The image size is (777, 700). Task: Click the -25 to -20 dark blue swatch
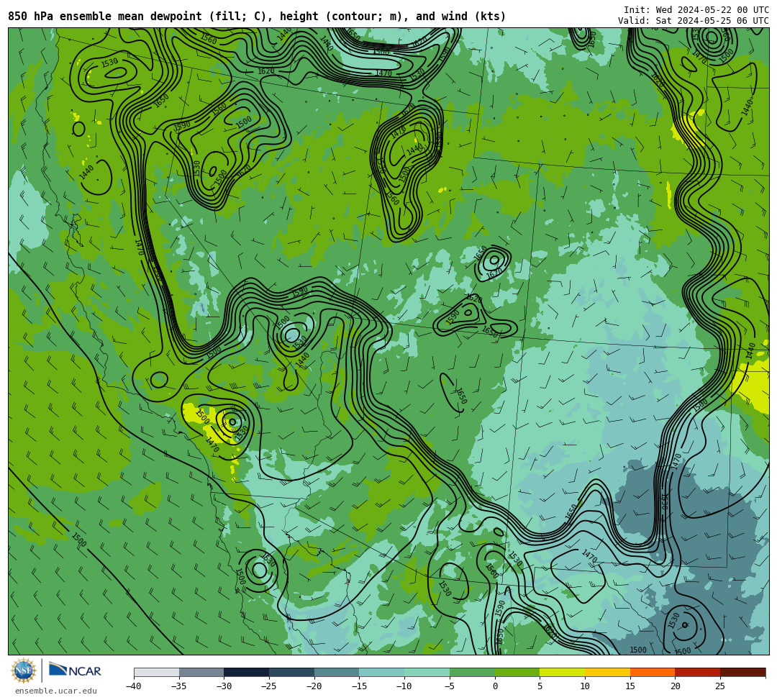(292, 672)
